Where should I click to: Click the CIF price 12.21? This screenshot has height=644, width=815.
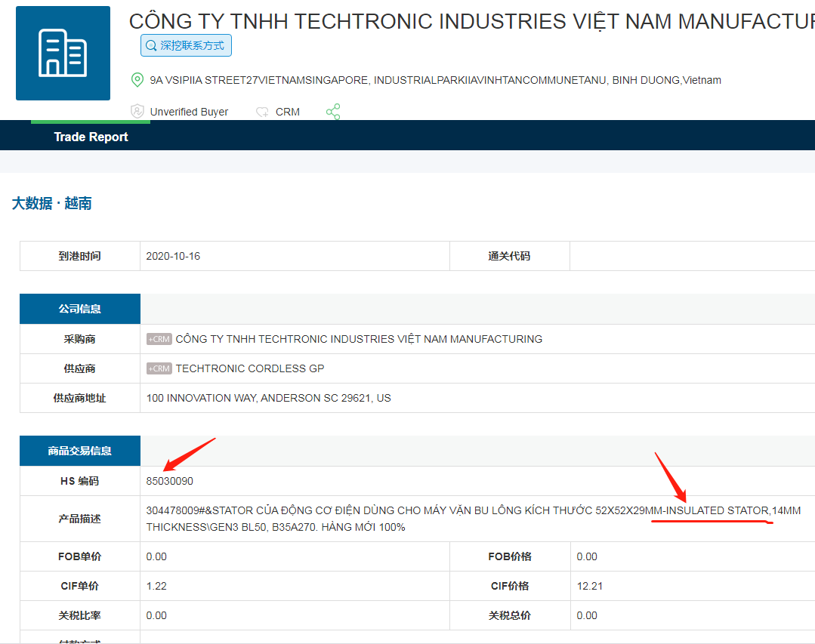click(589, 587)
